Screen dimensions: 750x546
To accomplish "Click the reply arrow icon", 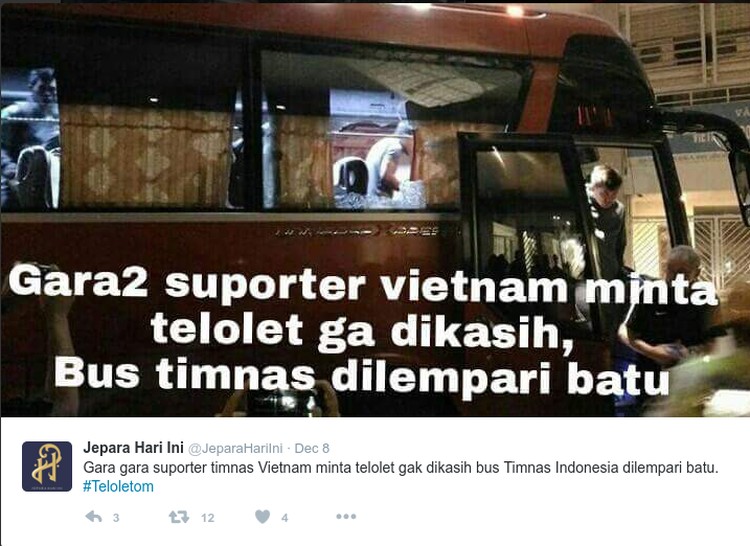I will click(x=93, y=516).
